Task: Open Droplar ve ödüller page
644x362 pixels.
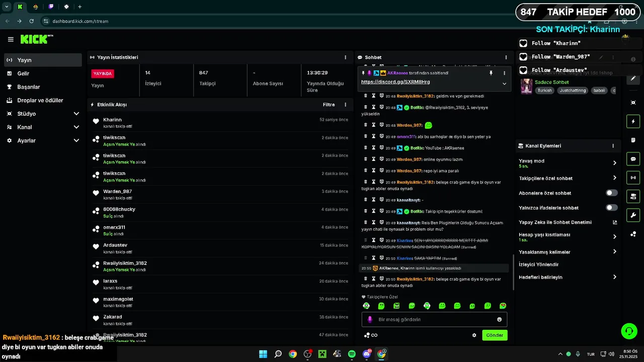Action: (x=43, y=100)
